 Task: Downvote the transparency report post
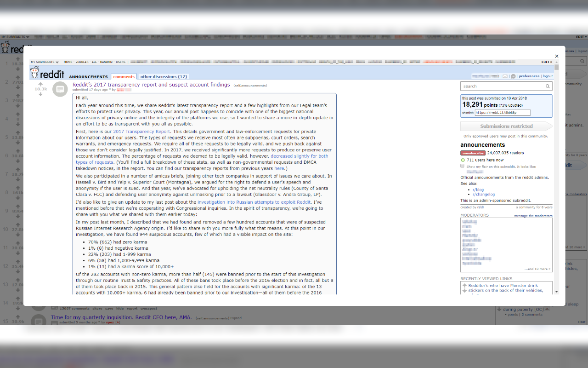tap(40, 94)
